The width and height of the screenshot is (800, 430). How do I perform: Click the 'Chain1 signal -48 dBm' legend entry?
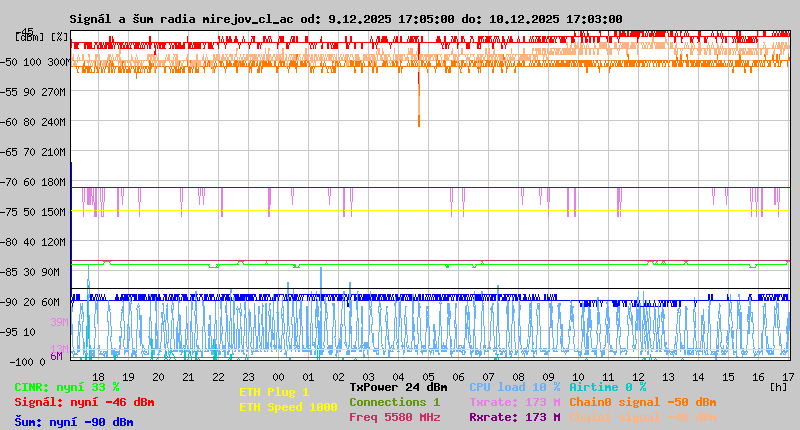click(x=643, y=417)
